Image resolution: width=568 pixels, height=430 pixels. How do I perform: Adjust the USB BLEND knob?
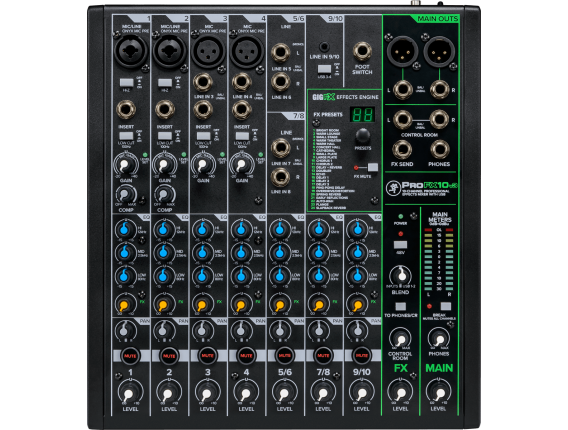[401, 276]
